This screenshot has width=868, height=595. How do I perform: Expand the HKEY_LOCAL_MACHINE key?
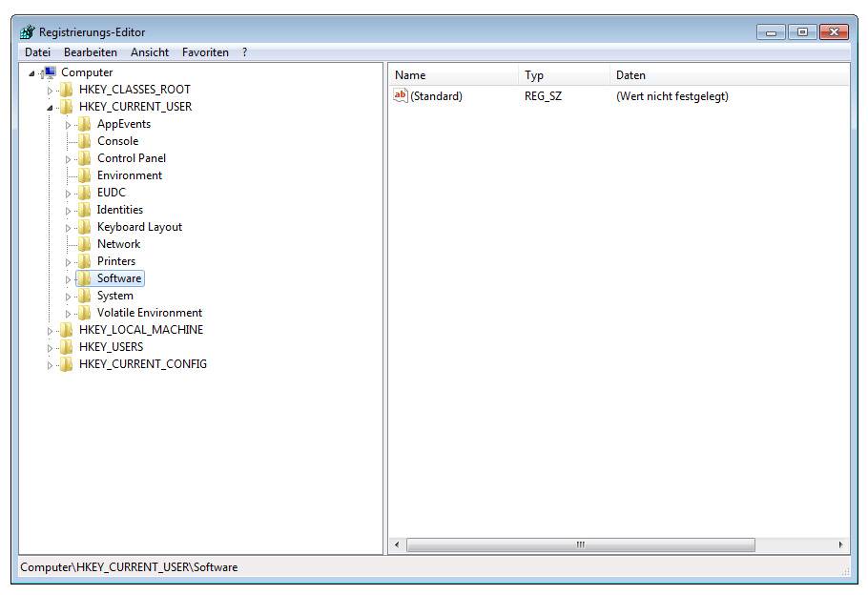click(50, 331)
